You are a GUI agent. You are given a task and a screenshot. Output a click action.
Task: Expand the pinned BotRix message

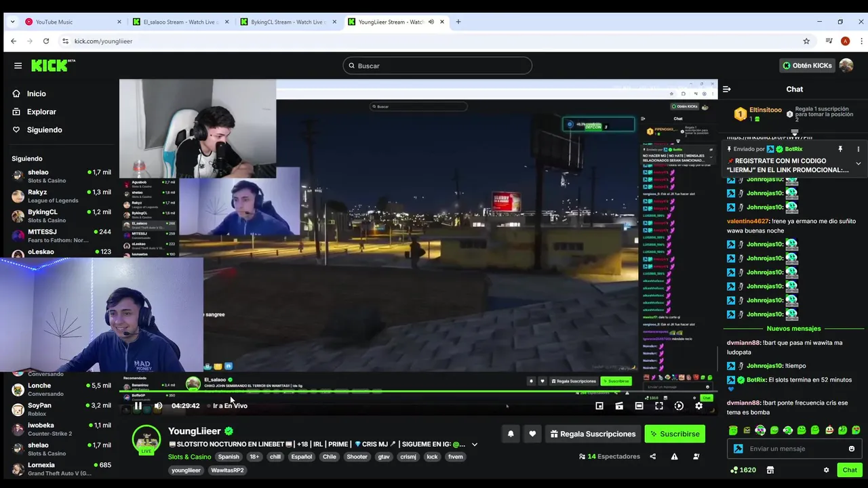point(858,163)
